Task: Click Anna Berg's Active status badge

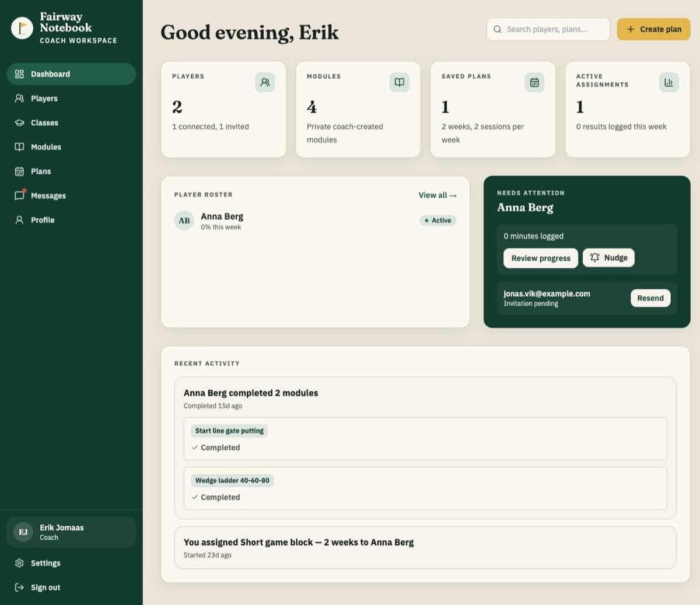Action: tap(438, 221)
